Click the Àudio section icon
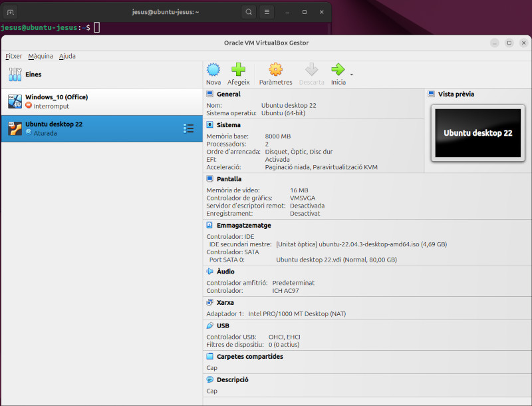The height and width of the screenshot is (406, 532). click(x=209, y=271)
